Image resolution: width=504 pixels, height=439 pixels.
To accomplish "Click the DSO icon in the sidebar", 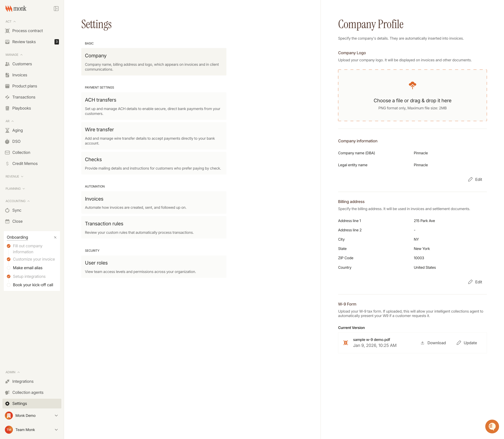I will click(x=8, y=141).
